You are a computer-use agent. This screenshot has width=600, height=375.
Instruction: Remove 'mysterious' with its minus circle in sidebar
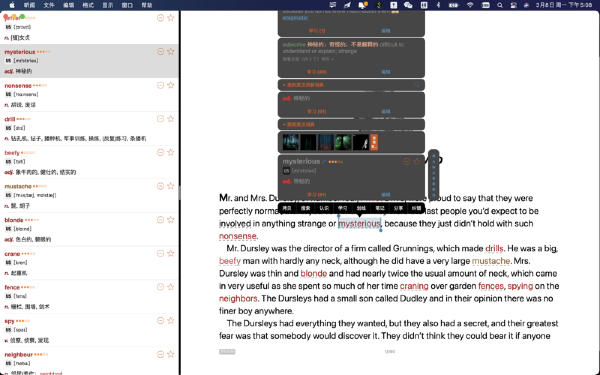pyautogui.click(x=160, y=52)
